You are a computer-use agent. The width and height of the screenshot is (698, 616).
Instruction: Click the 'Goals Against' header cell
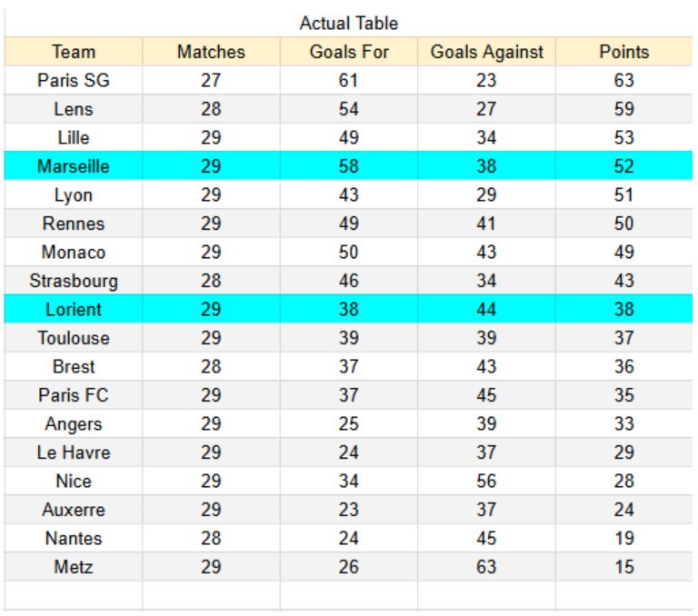[486, 52]
